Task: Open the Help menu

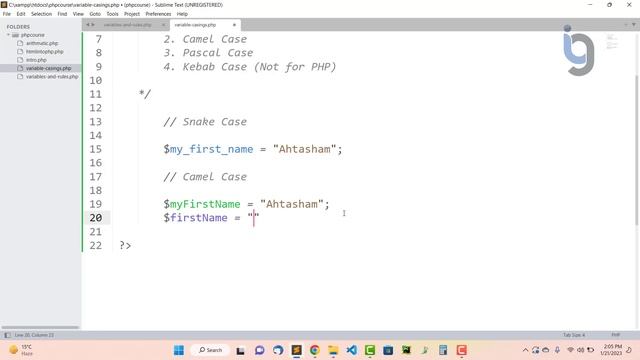Action: (182, 14)
